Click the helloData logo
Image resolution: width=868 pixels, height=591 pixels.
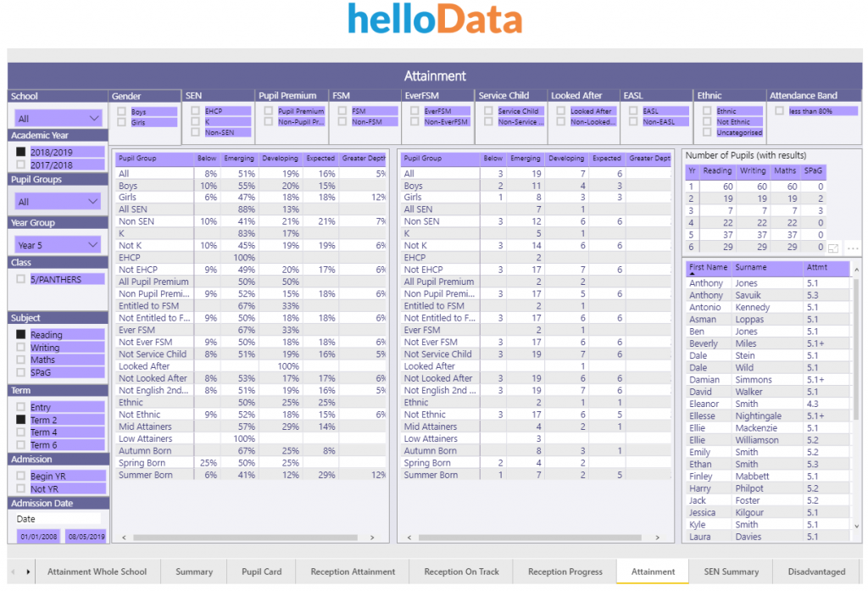point(434,19)
